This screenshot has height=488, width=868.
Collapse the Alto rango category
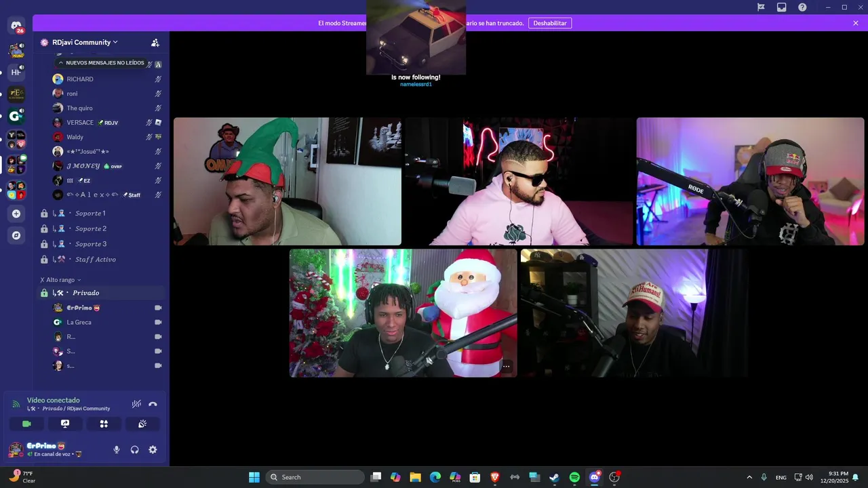tap(60, 280)
